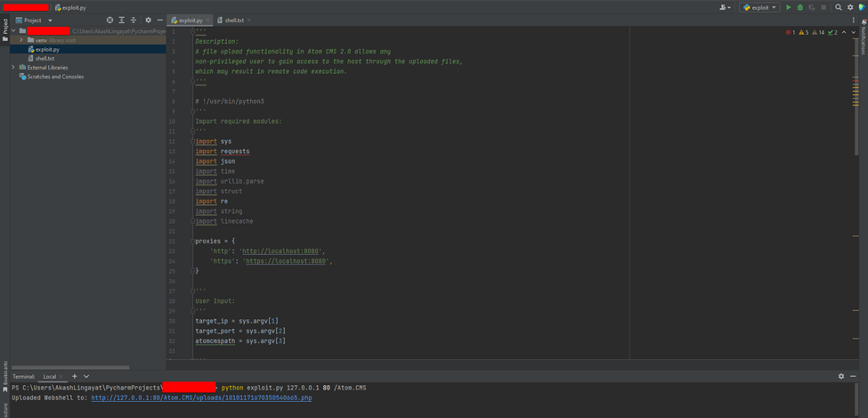Open terminal shell selection dropdown arrow
Screen dimensions: 868x418
(86, 376)
